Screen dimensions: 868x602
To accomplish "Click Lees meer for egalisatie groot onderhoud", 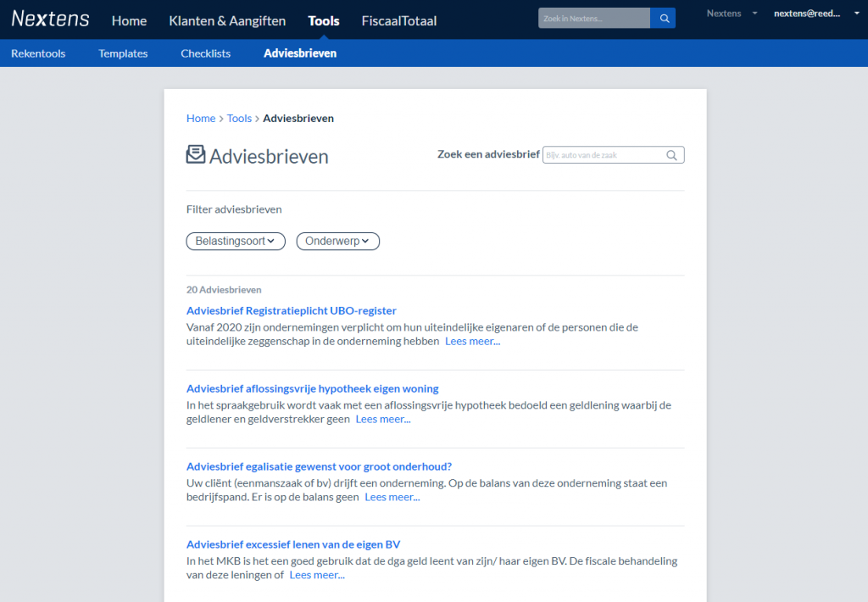I will 392,497.
